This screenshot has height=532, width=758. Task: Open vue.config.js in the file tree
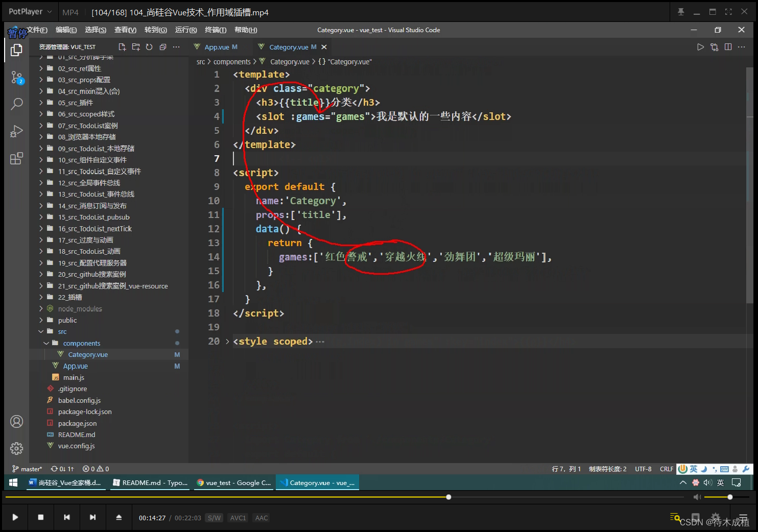point(76,446)
